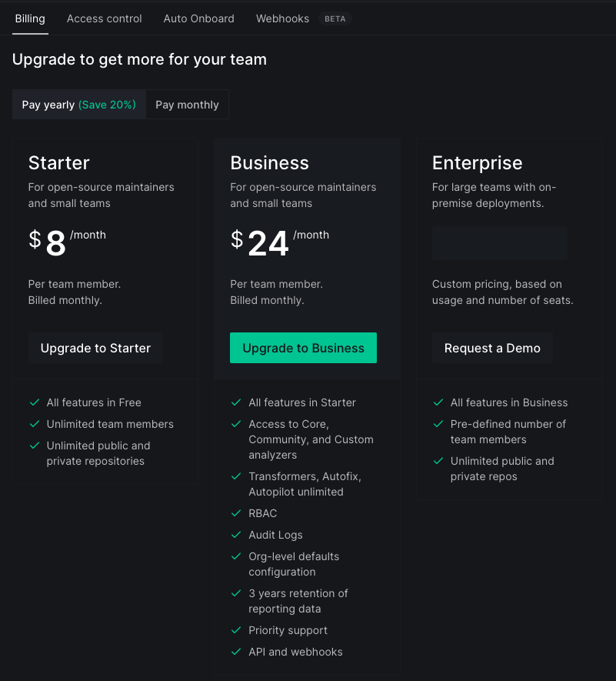This screenshot has width=616, height=681.
Task: Click the checkmark beside "All features in Business"
Action: pos(437,402)
